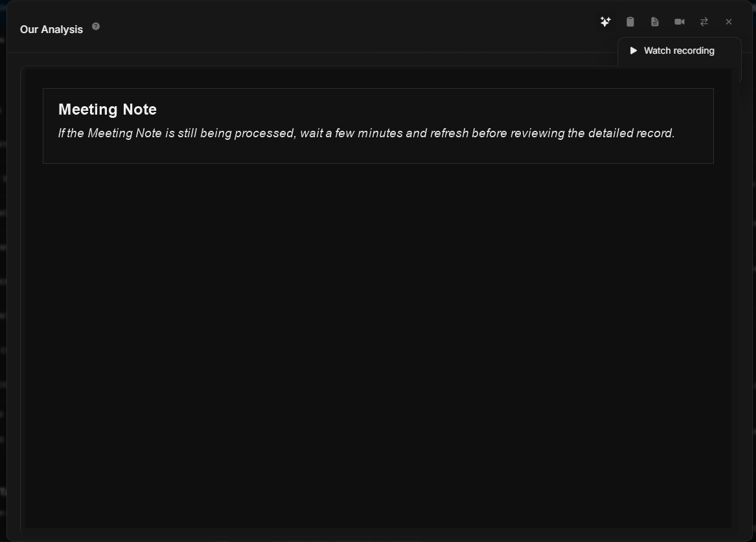
Task: Click the Meeting Note heading
Action: click(x=108, y=109)
